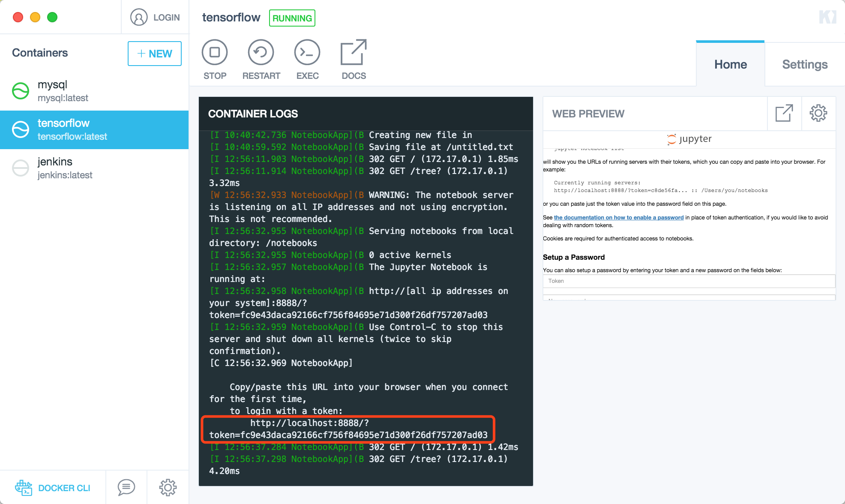Image resolution: width=845 pixels, height=504 pixels.
Task: Click the mysql running status icon
Action: pyautogui.click(x=21, y=91)
